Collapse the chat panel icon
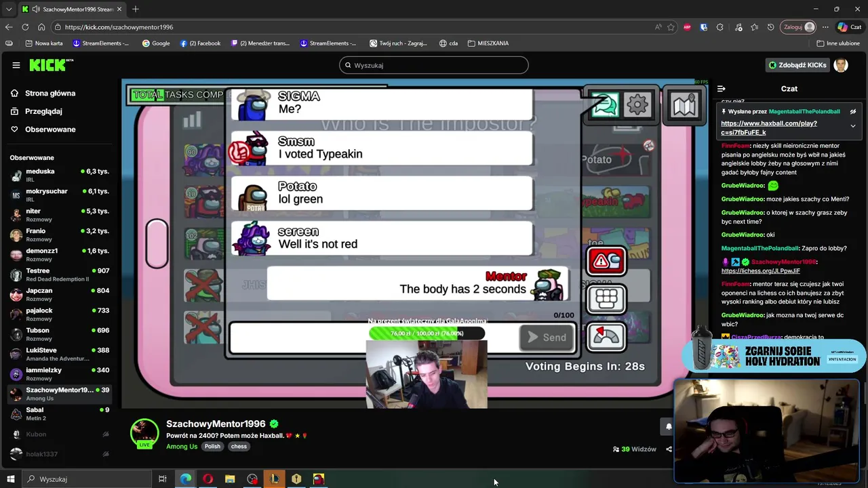 click(722, 89)
